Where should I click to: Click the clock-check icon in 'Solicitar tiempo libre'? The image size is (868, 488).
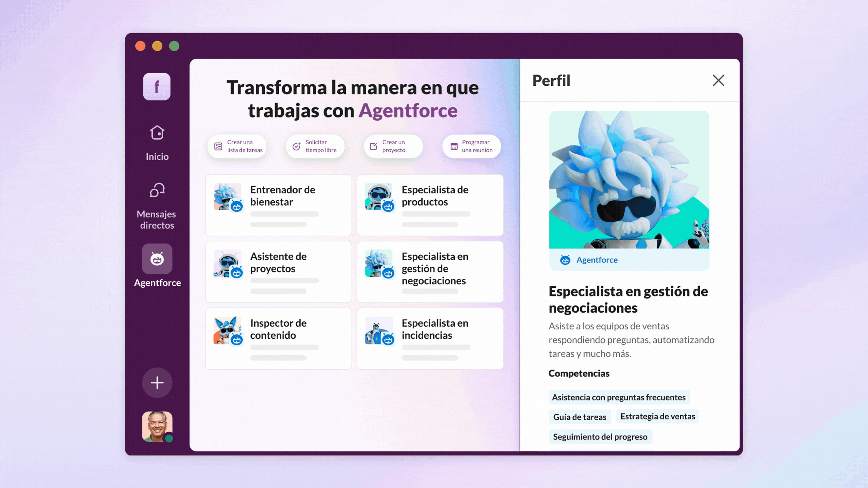click(x=297, y=146)
